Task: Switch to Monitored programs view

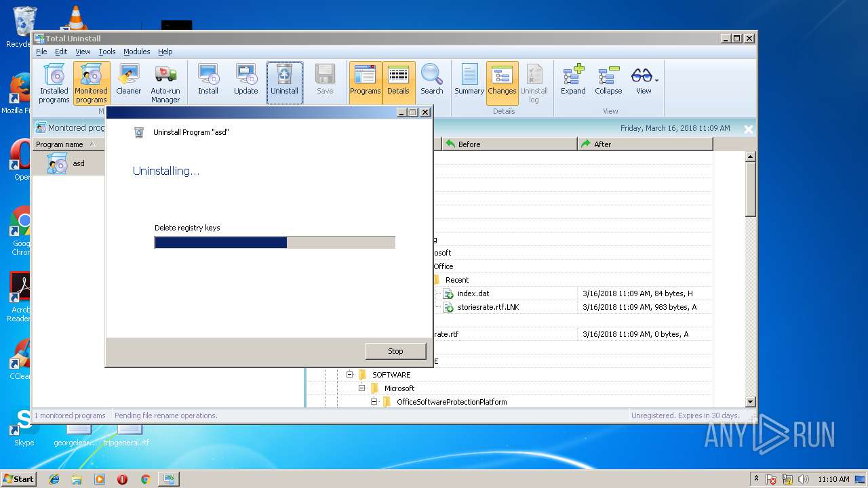Action: [92, 83]
